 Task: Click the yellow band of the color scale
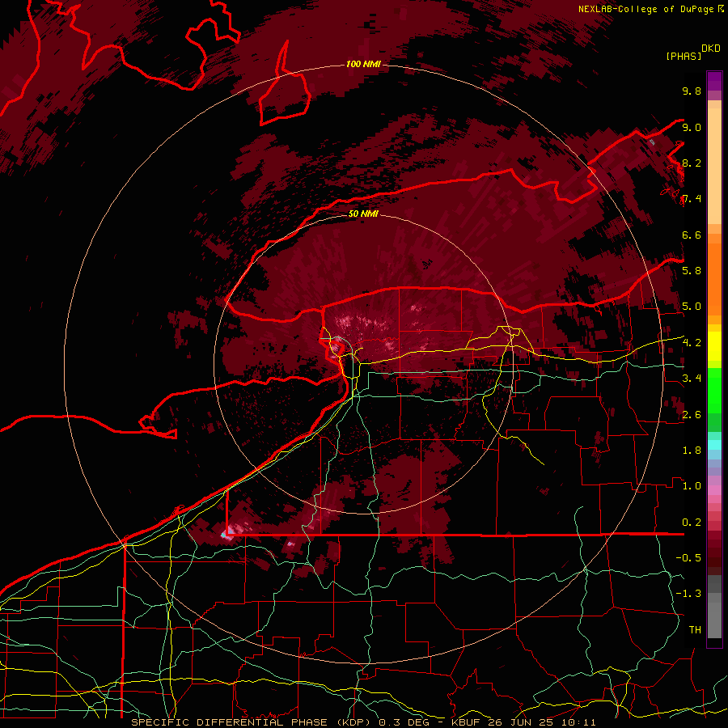pyautogui.click(x=714, y=346)
